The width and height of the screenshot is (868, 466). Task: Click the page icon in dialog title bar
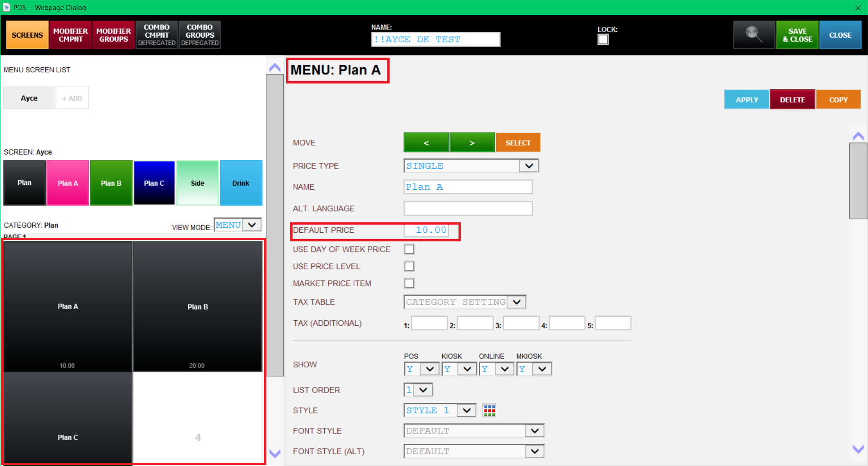6,7
